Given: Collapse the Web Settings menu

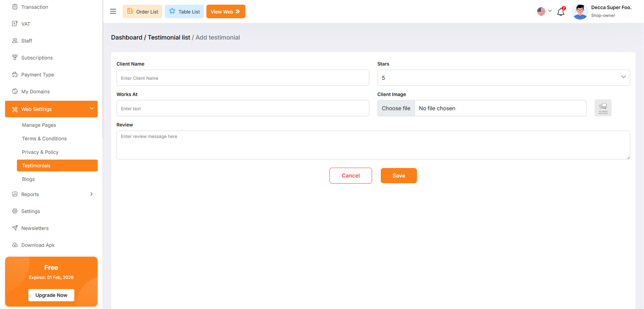Looking at the screenshot, I should (91, 109).
